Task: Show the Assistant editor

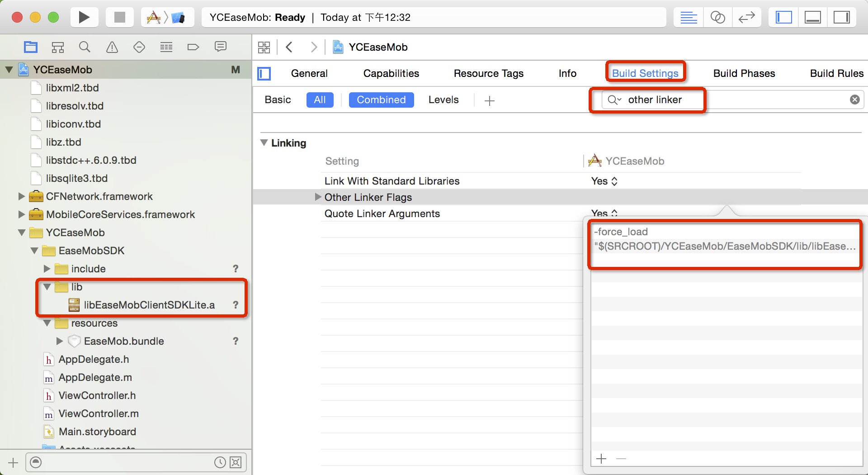Action: point(717,17)
